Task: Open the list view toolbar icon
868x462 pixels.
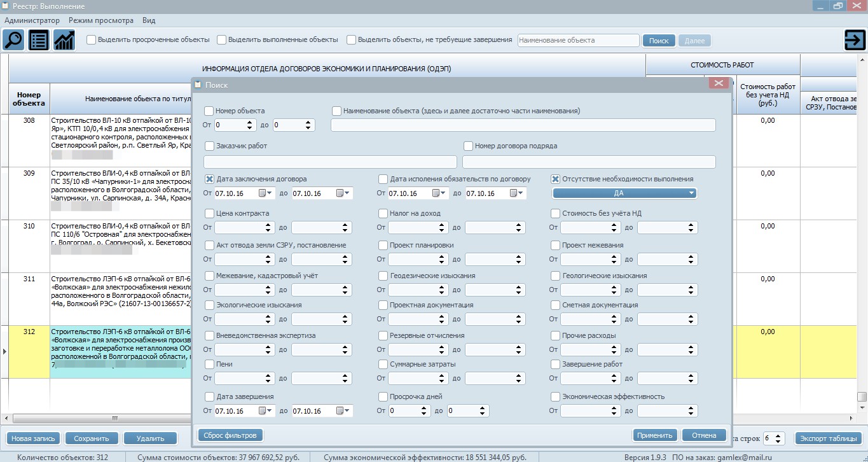Action: [x=39, y=39]
